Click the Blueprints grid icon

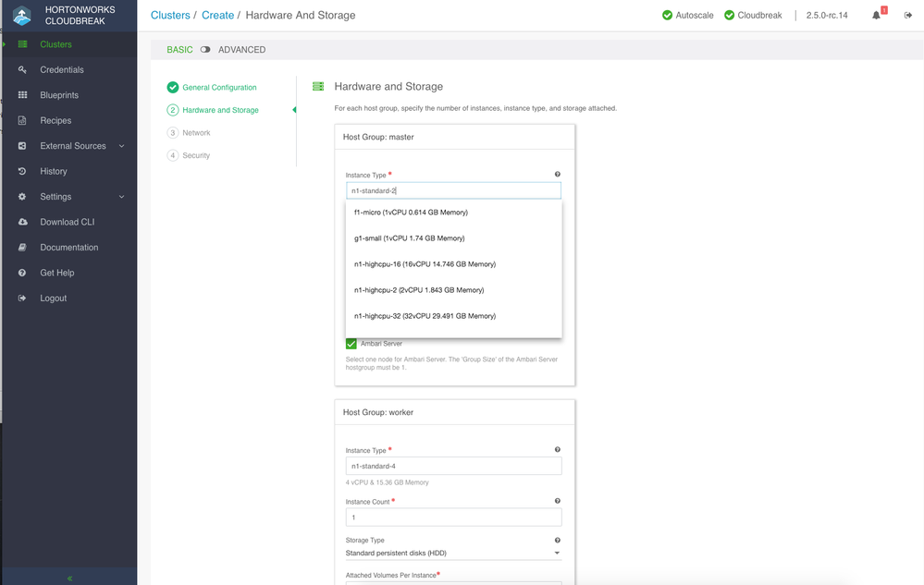click(22, 95)
